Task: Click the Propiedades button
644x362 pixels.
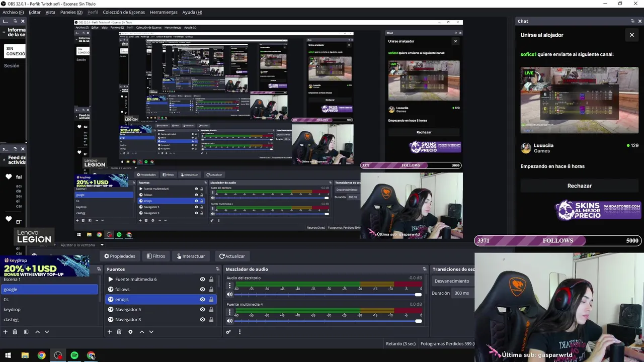Action: point(120,256)
